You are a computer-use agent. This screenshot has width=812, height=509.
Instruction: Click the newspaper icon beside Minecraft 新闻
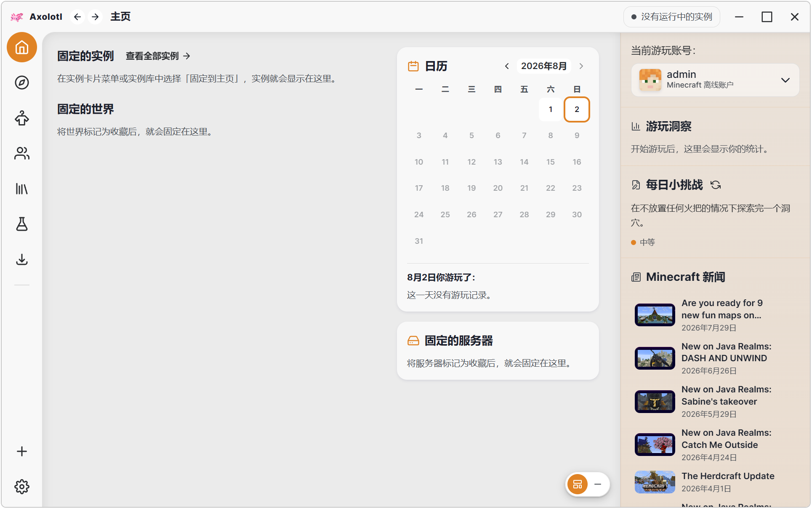[636, 277]
